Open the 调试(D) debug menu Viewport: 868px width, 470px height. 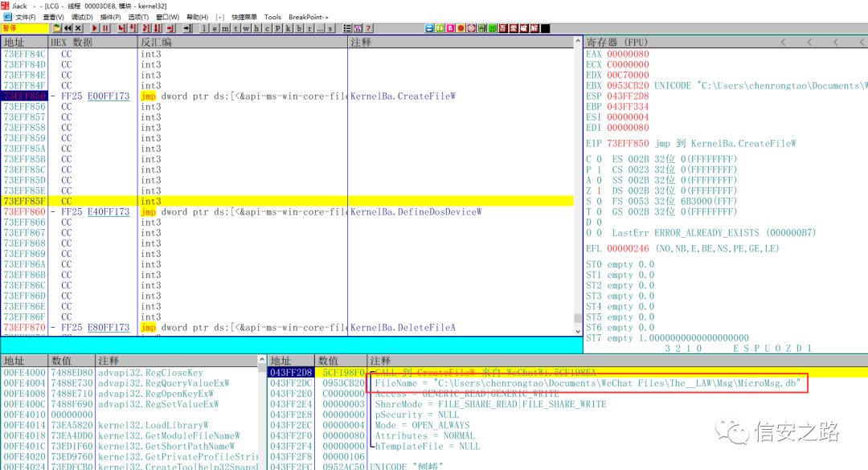tap(81, 17)
